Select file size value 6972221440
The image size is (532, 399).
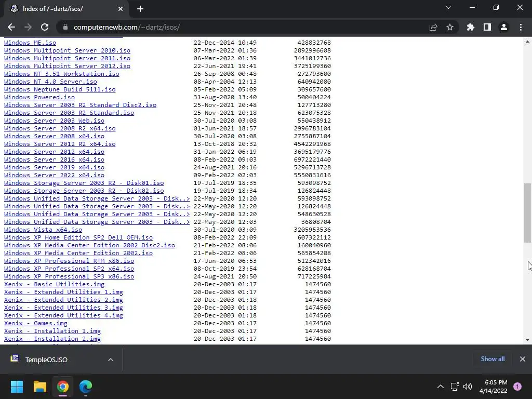tap(312, 160)
